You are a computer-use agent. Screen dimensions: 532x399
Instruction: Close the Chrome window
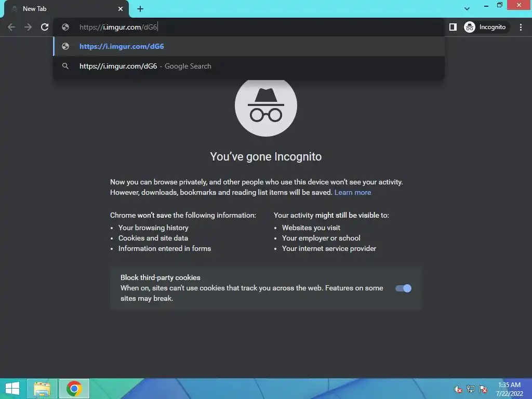click(x=519, y=5)
